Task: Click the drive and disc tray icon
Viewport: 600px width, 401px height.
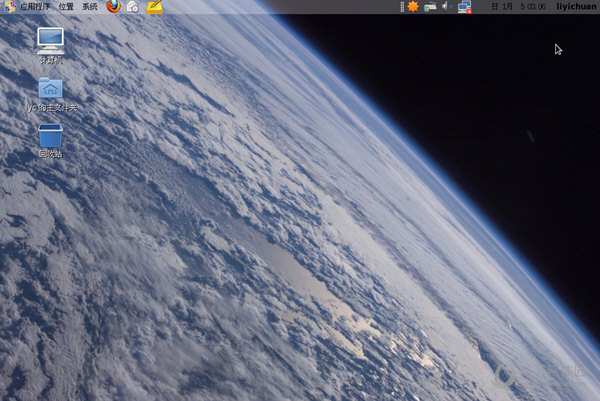Action: (x=430, y=7)
